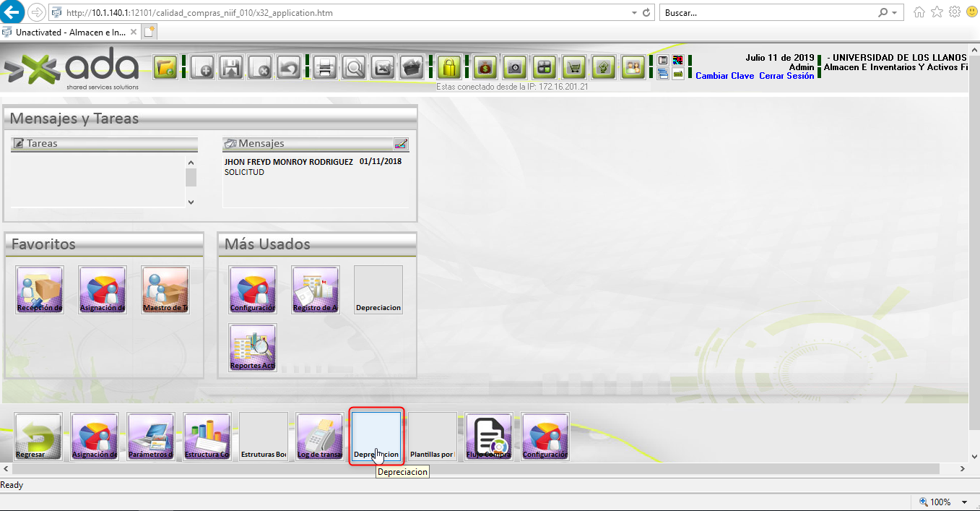Click the Cerrar Sesión link
The height and width of the screenshot is (511, 980).
[x=786, y=76]
